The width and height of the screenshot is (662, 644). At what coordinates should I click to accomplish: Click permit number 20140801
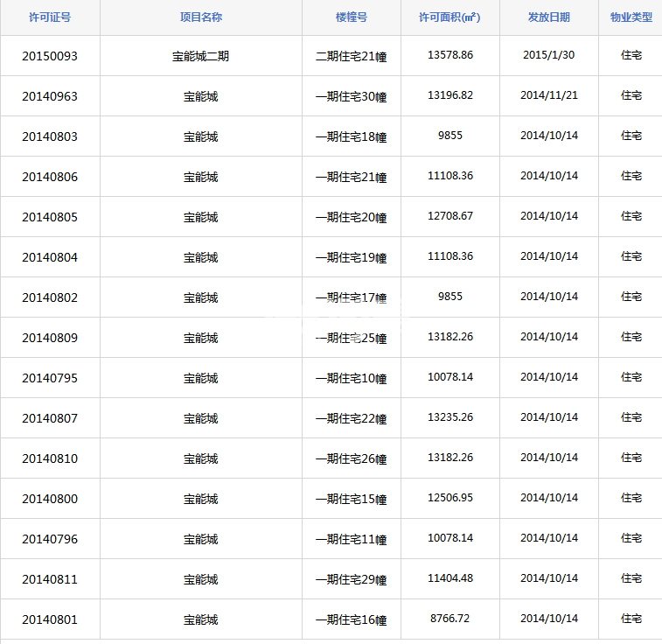[50, 619]
